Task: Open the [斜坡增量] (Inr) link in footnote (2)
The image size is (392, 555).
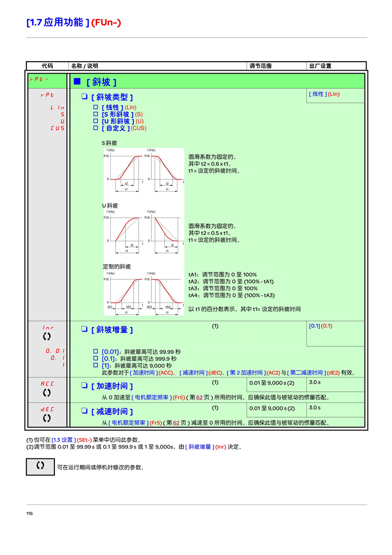Action: tap(205, 447)
